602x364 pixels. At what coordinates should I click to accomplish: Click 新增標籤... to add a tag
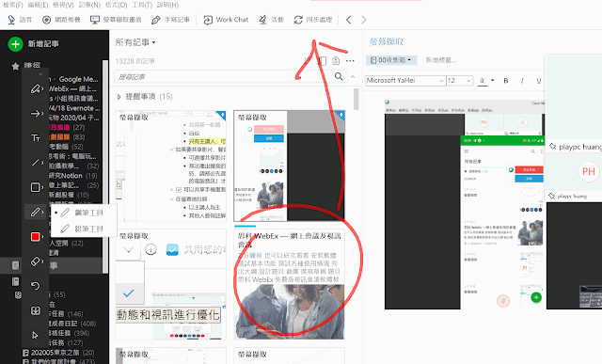tap(441, 60)
